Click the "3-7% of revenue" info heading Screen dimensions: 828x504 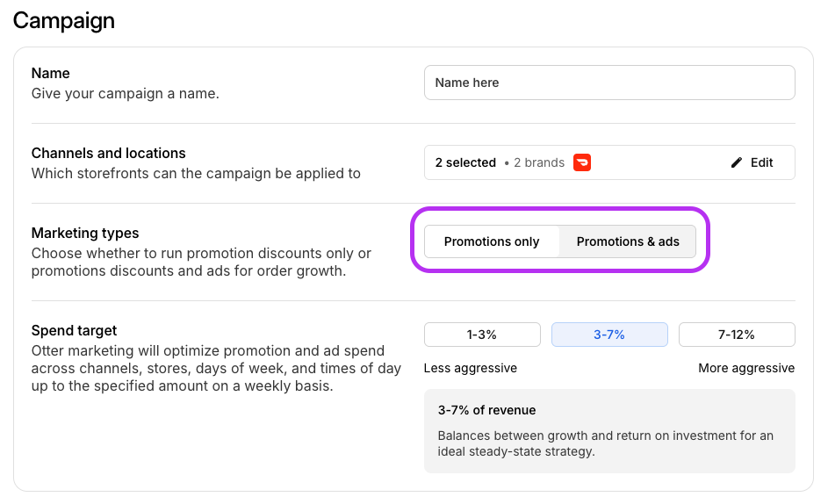(486, 410)
